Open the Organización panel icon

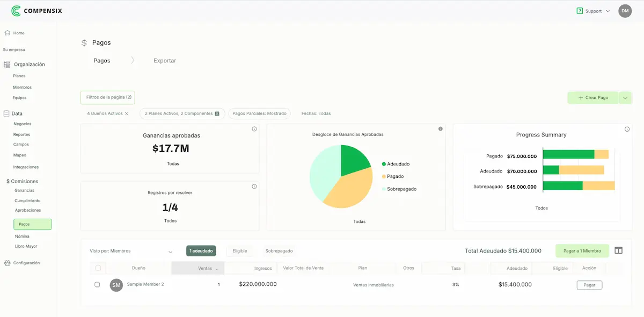coord(6,64)
